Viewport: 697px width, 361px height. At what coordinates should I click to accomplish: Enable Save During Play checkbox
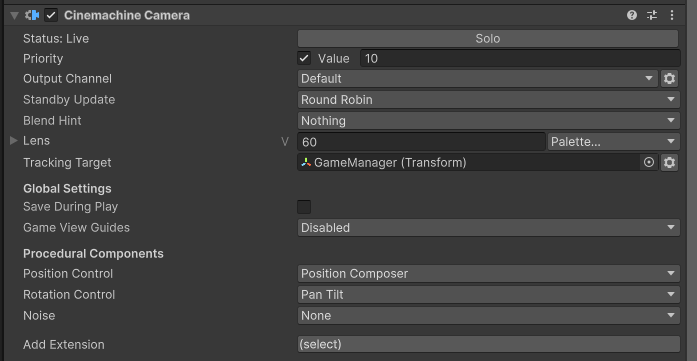click(304, 207)
